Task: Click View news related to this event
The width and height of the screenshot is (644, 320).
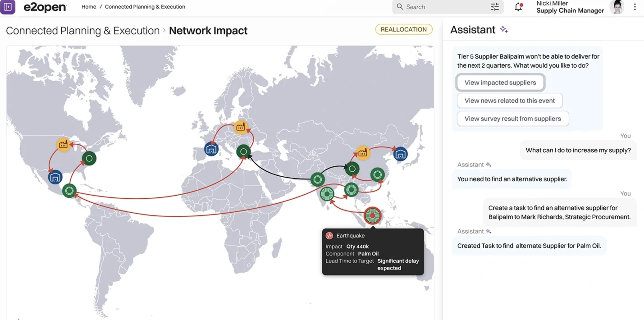Action: click(509, 101)
